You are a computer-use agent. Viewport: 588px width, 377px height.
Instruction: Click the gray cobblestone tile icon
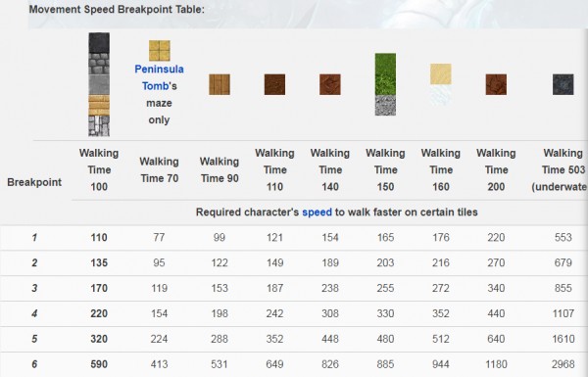tap(99, 64)
